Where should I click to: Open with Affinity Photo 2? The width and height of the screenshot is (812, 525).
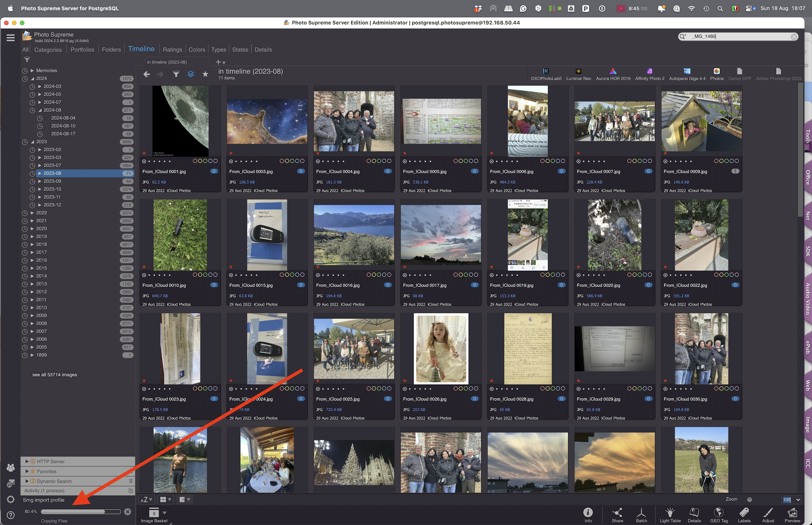[x=650, y=74]
